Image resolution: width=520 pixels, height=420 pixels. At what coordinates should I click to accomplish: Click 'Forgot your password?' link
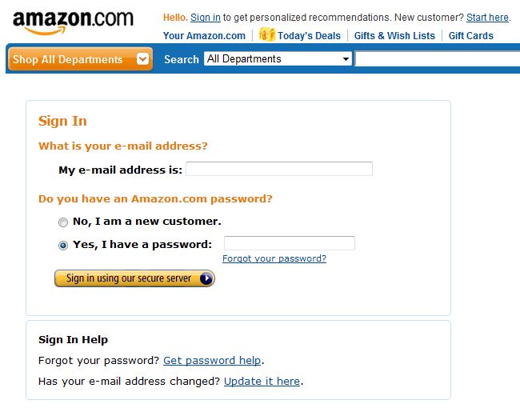(x=274, y=258)
